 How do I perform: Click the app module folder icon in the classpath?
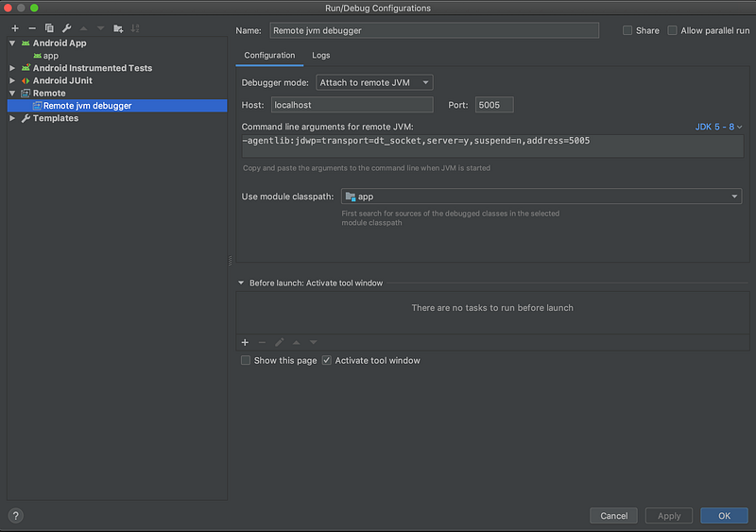351,197
